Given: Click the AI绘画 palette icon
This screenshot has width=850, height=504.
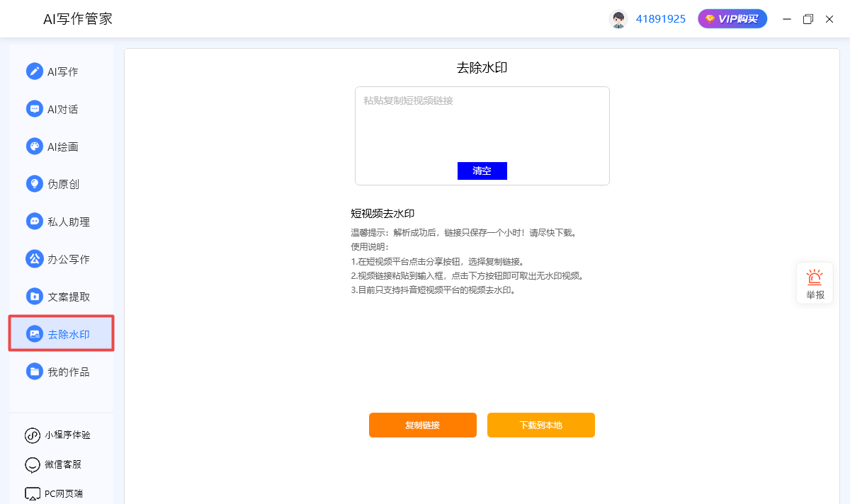Looking at the screenshot, I should click(x=34, y=147).
